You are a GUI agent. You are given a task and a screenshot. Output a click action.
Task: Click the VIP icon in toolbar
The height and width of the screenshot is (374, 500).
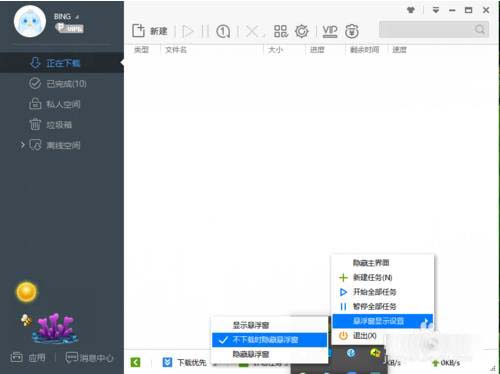[330, 31]
